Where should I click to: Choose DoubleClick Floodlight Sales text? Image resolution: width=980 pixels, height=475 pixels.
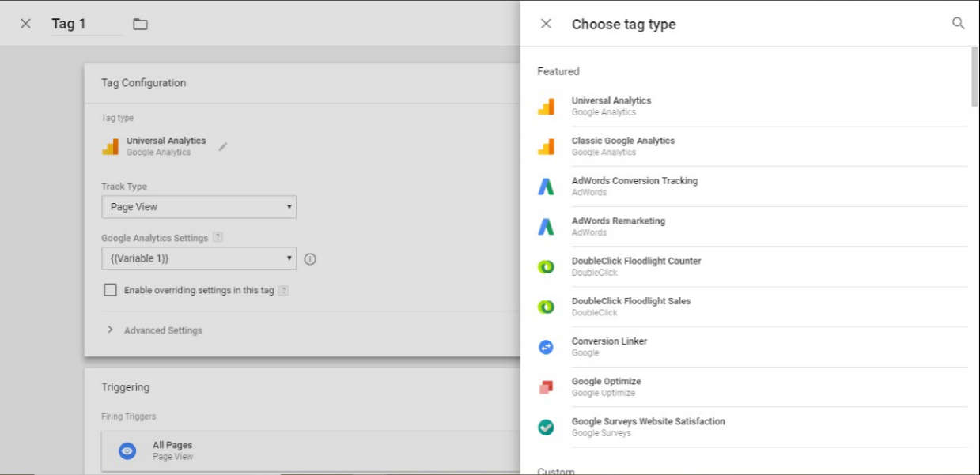click(x=631, y=301)
